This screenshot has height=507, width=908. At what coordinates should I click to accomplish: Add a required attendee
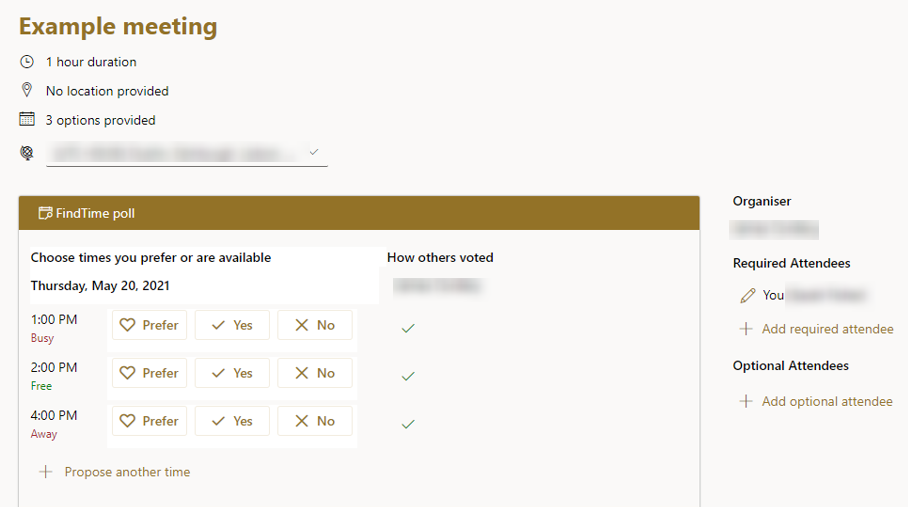click(827, 329)
